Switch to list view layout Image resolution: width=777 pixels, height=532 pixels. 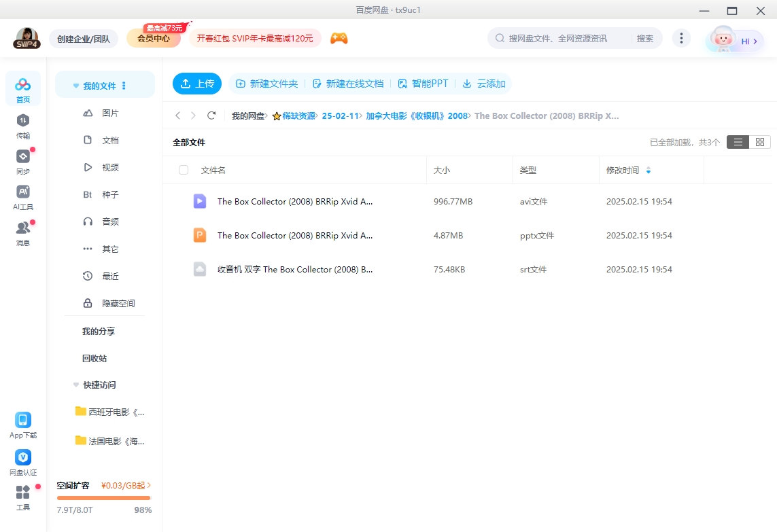coord(738,142)
